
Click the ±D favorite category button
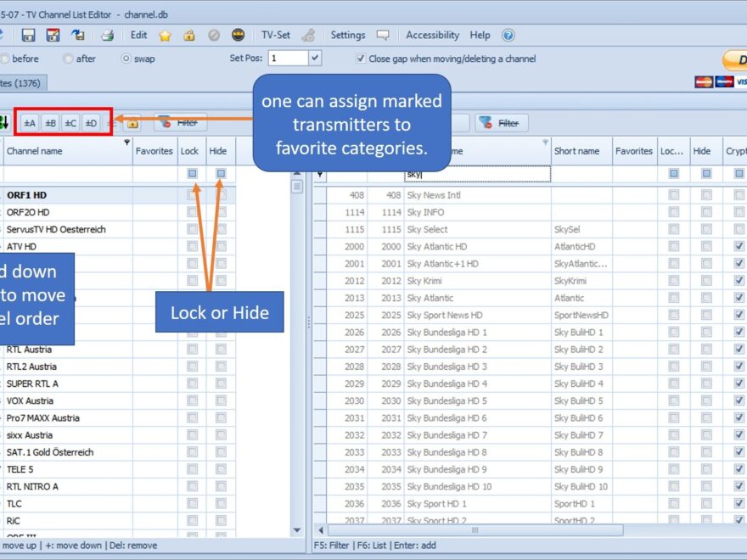coord(91,123)
